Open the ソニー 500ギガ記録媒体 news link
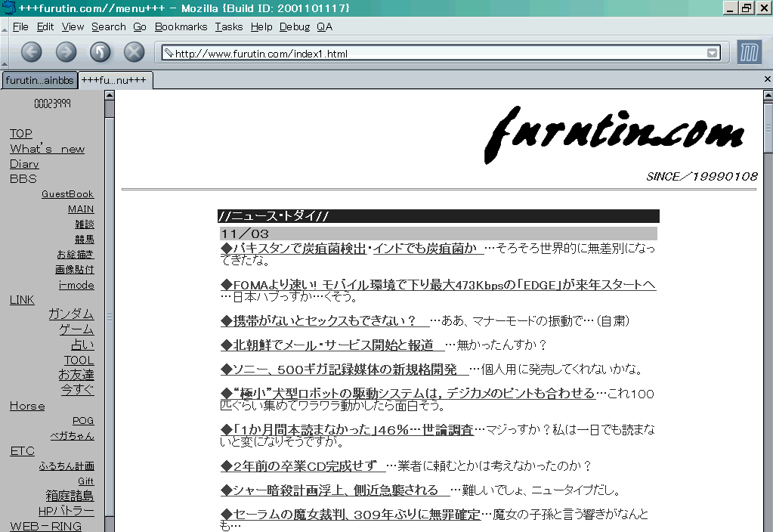This screenshot has height=532, width=773. point(344,370)
